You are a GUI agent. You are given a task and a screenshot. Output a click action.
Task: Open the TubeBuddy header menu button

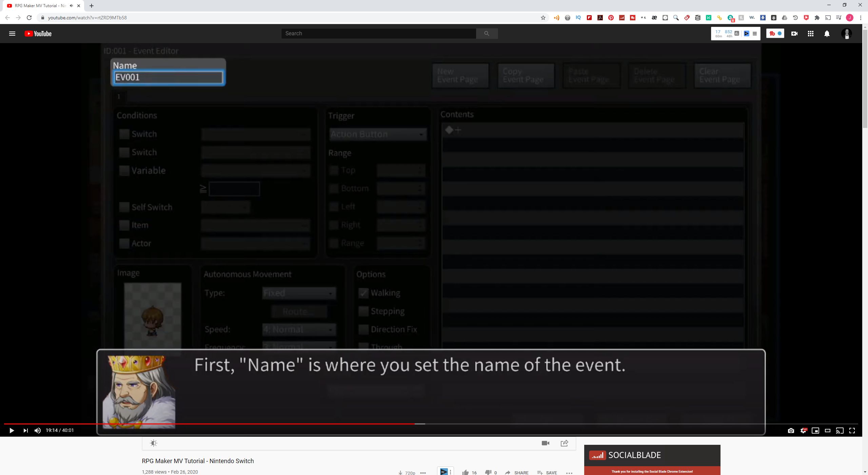775,33
